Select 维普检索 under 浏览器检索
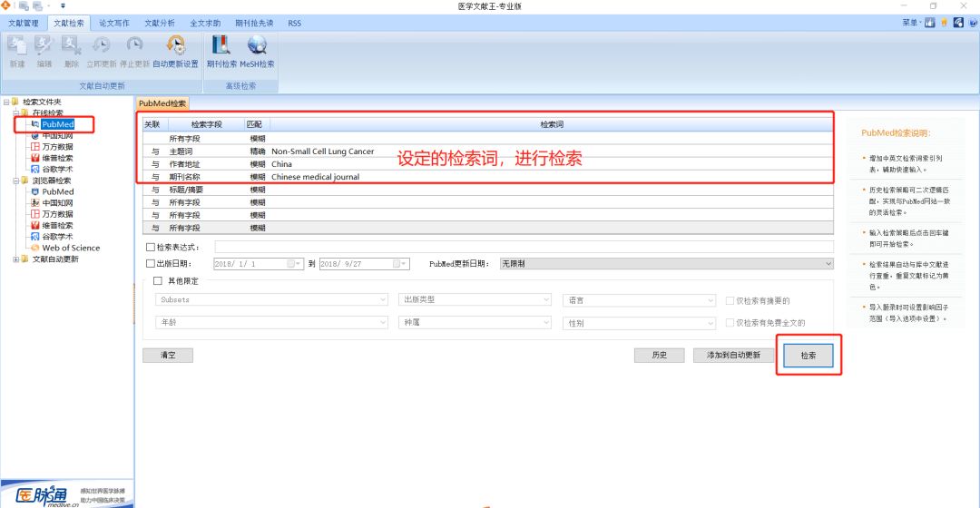The height and width of the screenshot is (508, 980). point(57,226)
